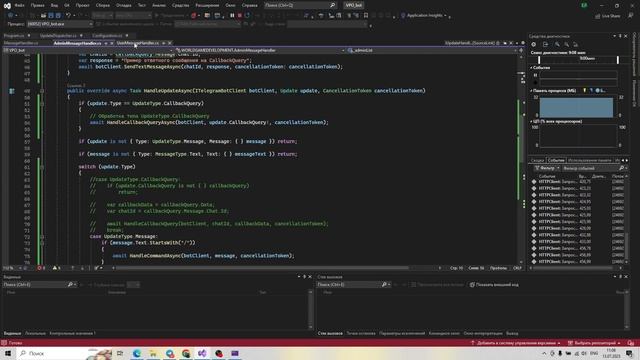Close the UserMessageHandler.cs tab

(170, 43)
